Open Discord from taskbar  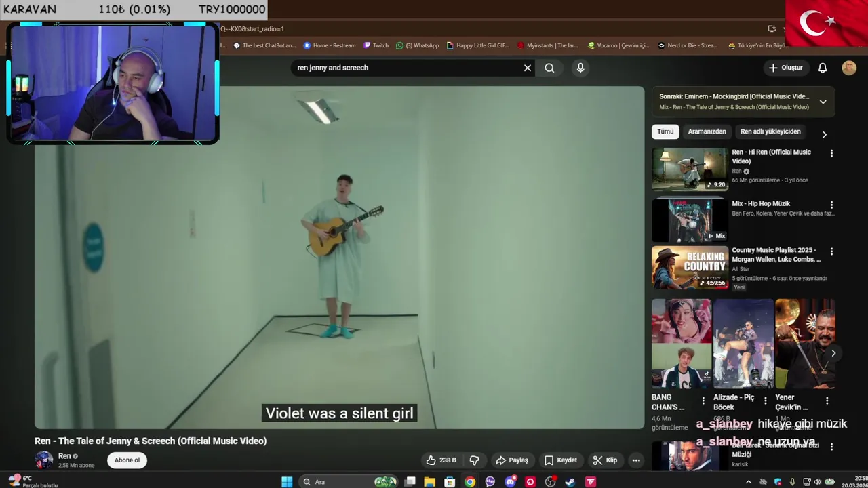pyautogui.click(x=510, y=482)
